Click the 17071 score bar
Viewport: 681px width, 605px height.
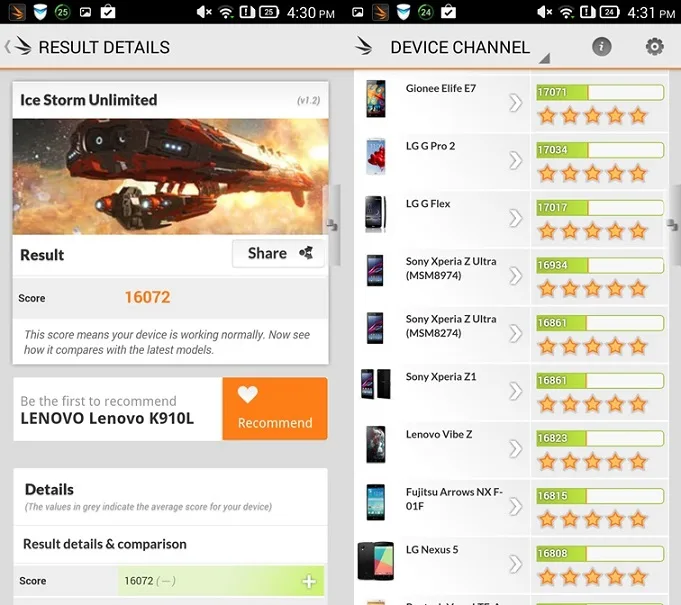click(x=600, y=93)
